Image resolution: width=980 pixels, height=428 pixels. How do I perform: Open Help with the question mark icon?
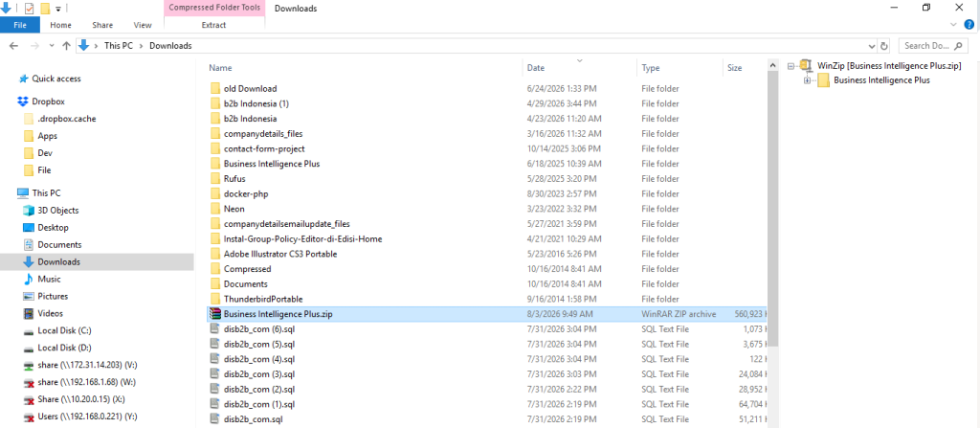point(969,25)
